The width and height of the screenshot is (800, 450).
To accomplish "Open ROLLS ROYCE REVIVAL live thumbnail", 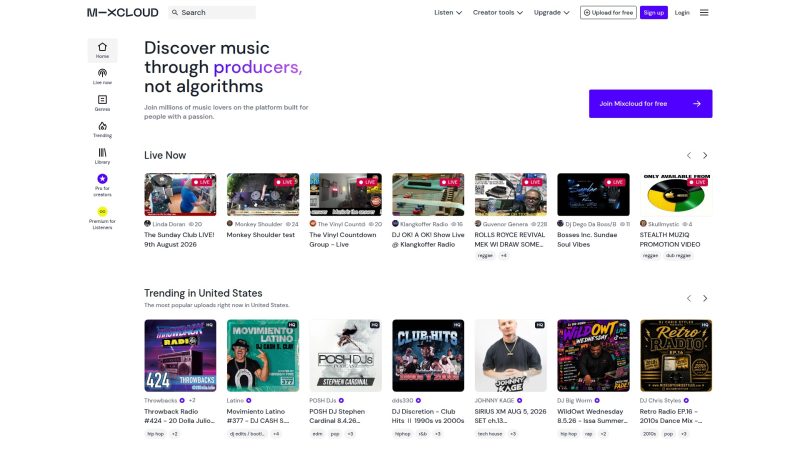I will (511, 194).
